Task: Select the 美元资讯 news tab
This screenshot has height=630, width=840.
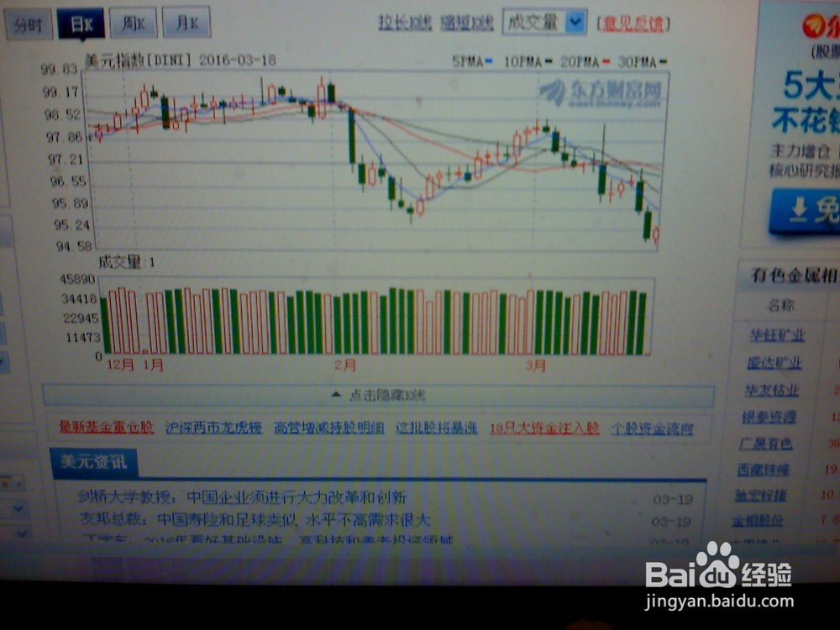Action: pos(94,462)
